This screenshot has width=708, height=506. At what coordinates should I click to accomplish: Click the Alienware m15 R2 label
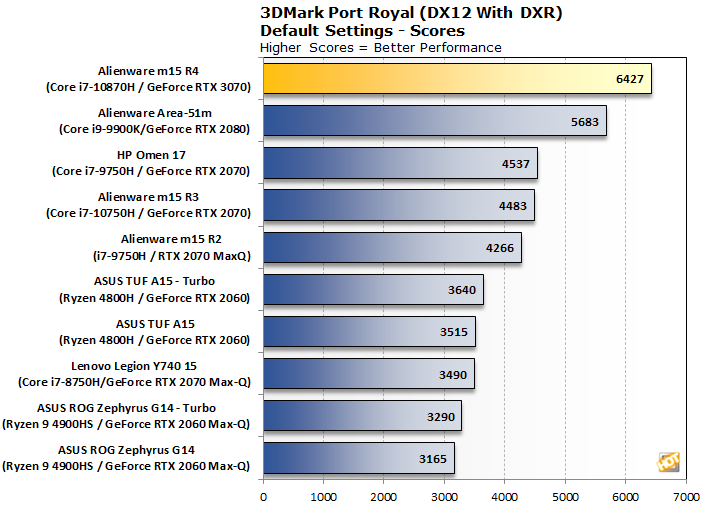[171, 239]
